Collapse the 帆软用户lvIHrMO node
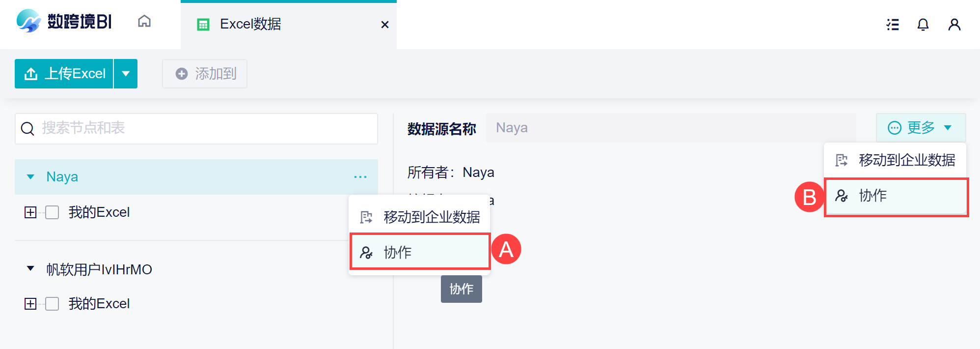 (30, 268)
